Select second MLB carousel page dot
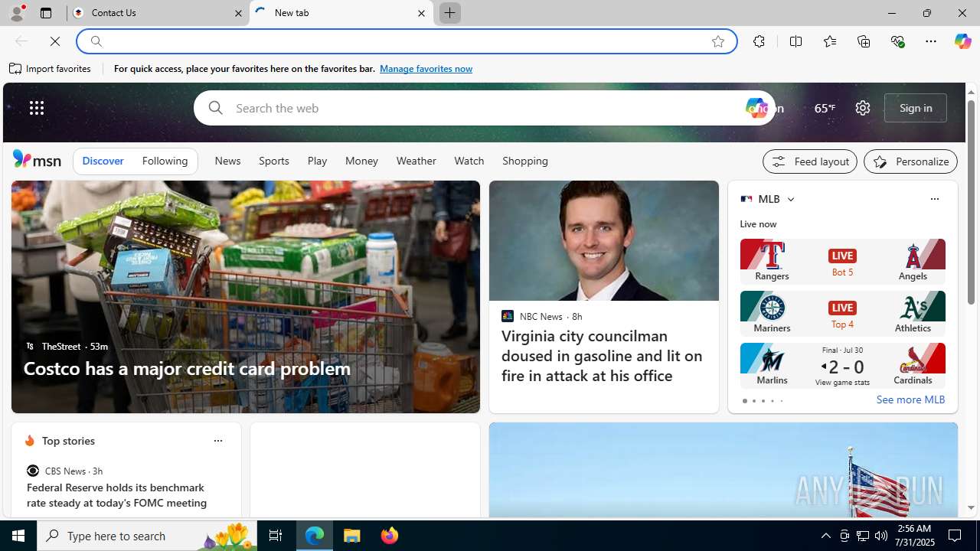The height and width of the screenshot is (551, 980). pos(753,401)
